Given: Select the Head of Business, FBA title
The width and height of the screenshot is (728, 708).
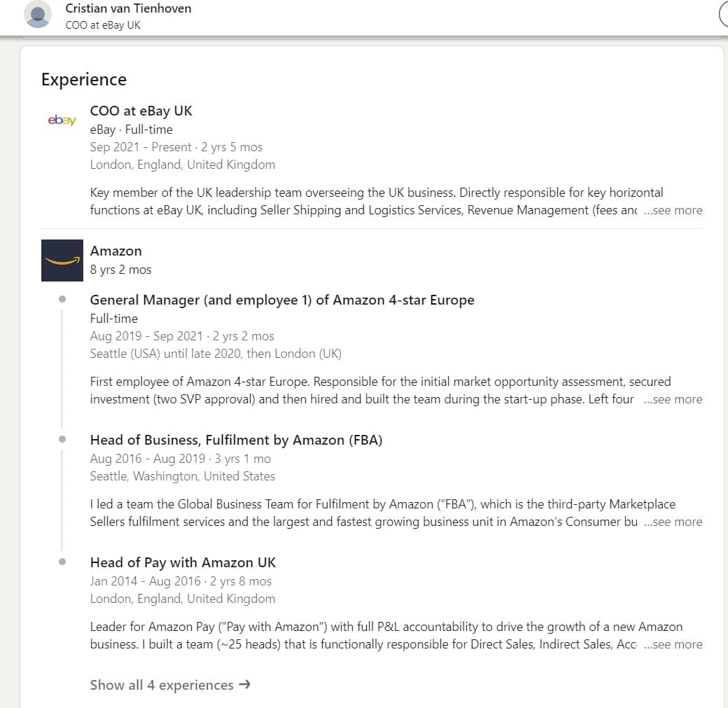Looking at the screenshot, I should point(236,440).
